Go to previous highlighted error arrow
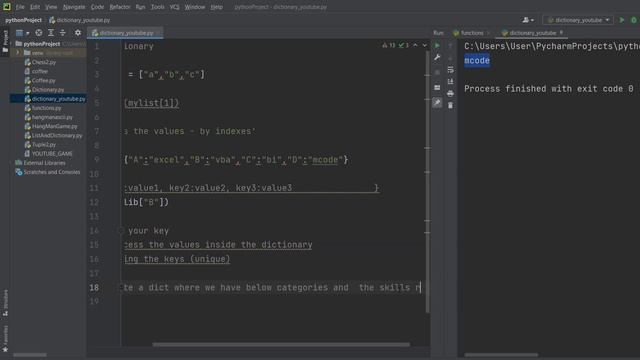 click(x=416, y=45)
